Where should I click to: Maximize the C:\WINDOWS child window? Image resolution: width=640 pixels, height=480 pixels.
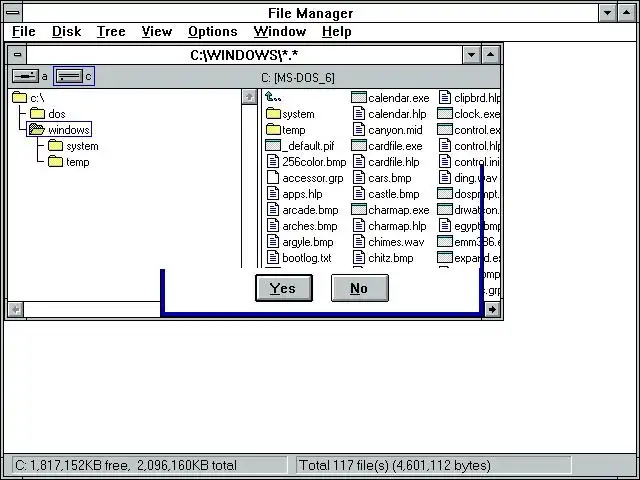tap(491, 55)
